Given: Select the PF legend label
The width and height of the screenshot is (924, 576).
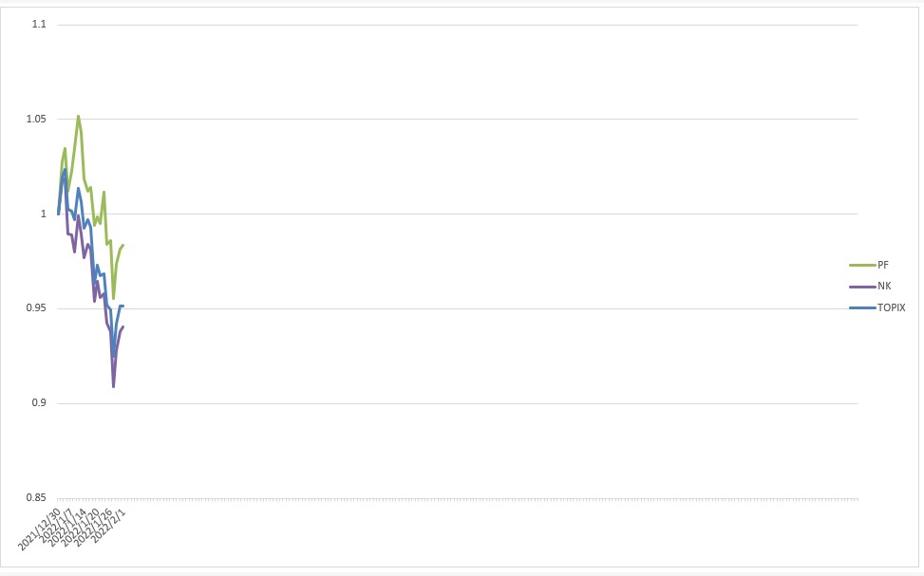Looking at the screenshot, I should (883, 265).
